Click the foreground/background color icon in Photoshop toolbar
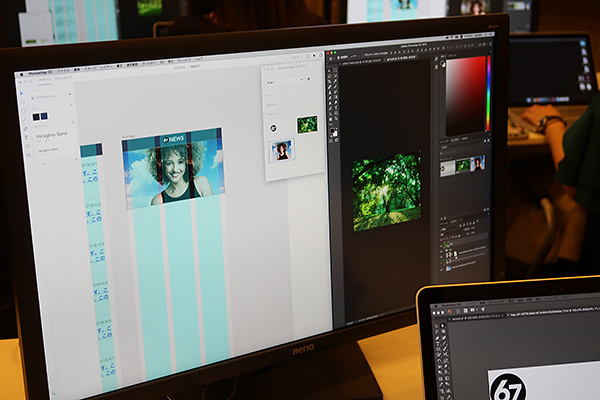 (334, 133)
